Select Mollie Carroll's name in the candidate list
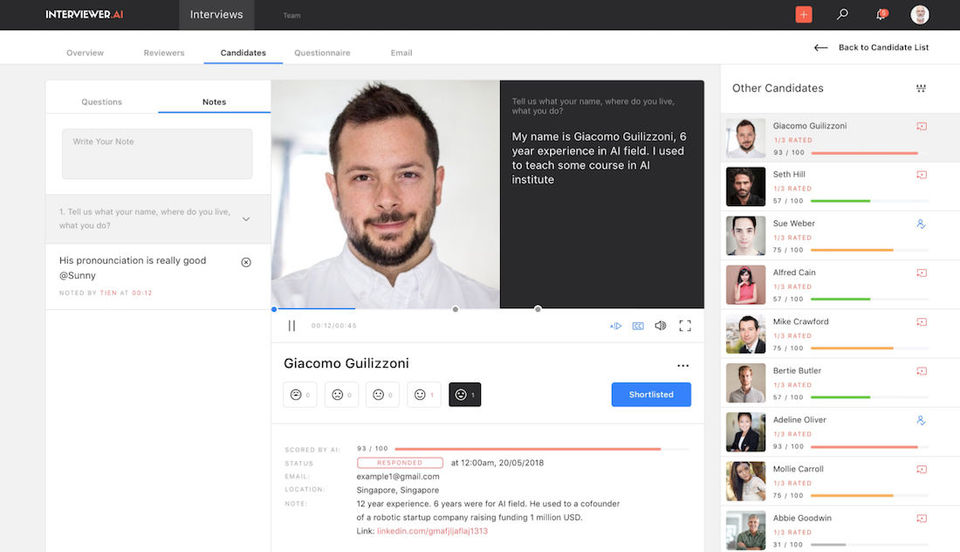Screen dimensions: 960x552 [x=798, y=469]
